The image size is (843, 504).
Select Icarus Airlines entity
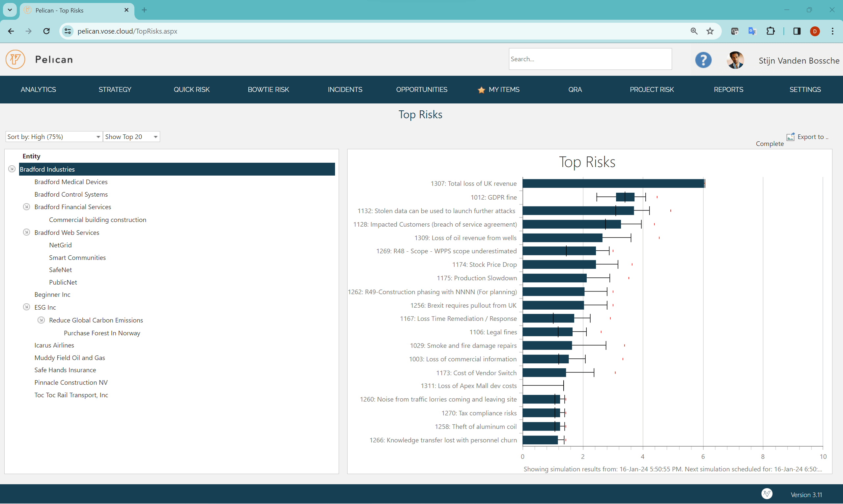point(54,345)
